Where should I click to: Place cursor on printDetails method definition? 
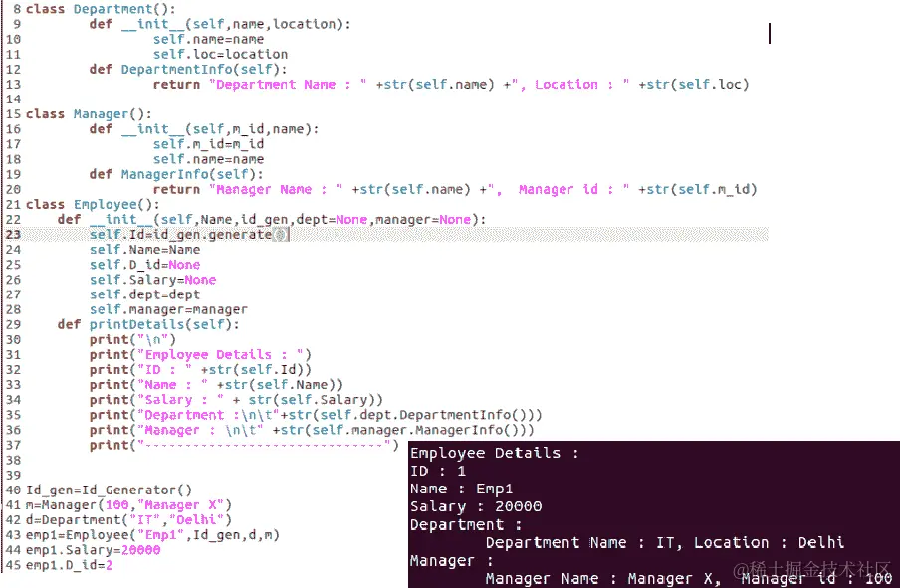tap(148, 324)
